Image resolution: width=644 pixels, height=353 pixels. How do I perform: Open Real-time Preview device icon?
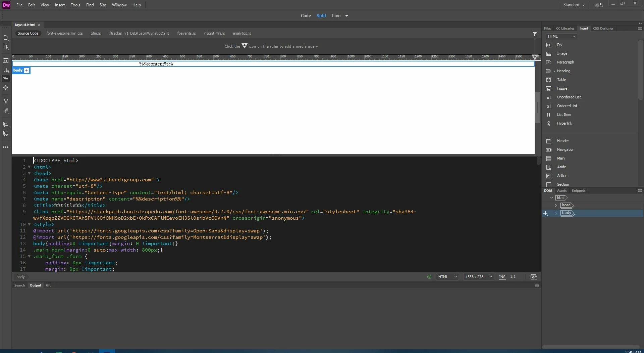pyautogui.click(x=534, y=277)
